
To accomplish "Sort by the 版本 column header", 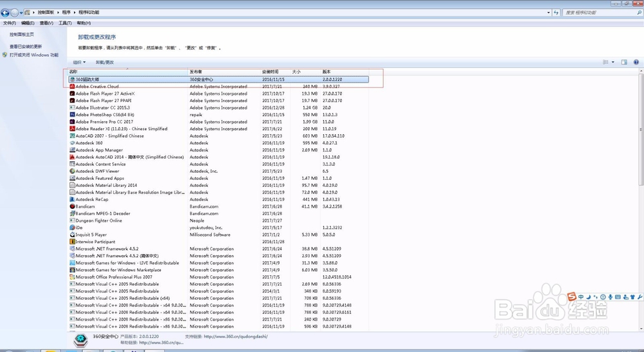I will [344, 72].
